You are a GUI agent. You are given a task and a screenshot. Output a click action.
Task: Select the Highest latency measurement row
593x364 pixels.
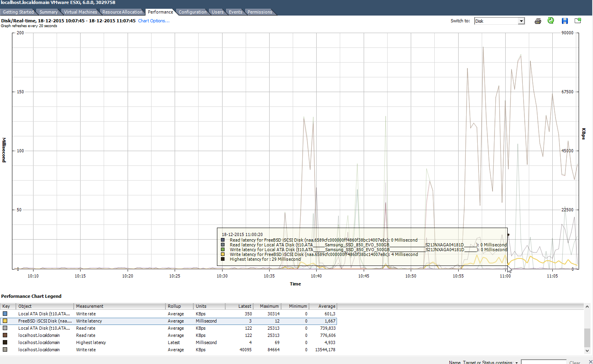169,342
